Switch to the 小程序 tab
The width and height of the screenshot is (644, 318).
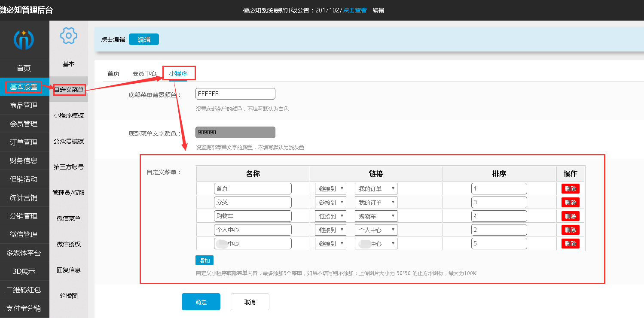coord(178,73)
